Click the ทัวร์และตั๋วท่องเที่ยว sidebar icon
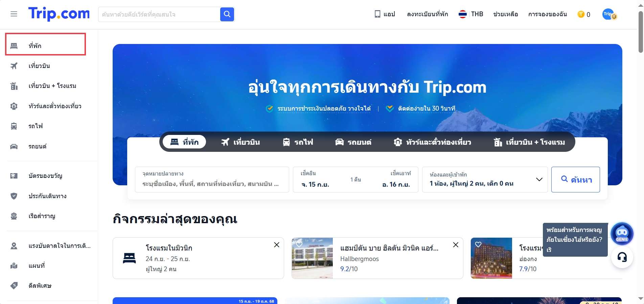644x304 pixels. click(x=14, y=106)
